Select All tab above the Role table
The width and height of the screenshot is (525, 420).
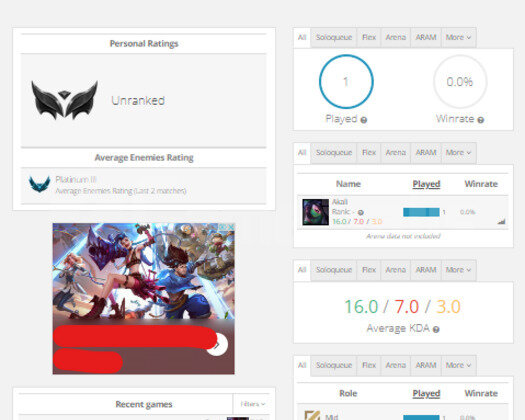click(x=302, y=365)
